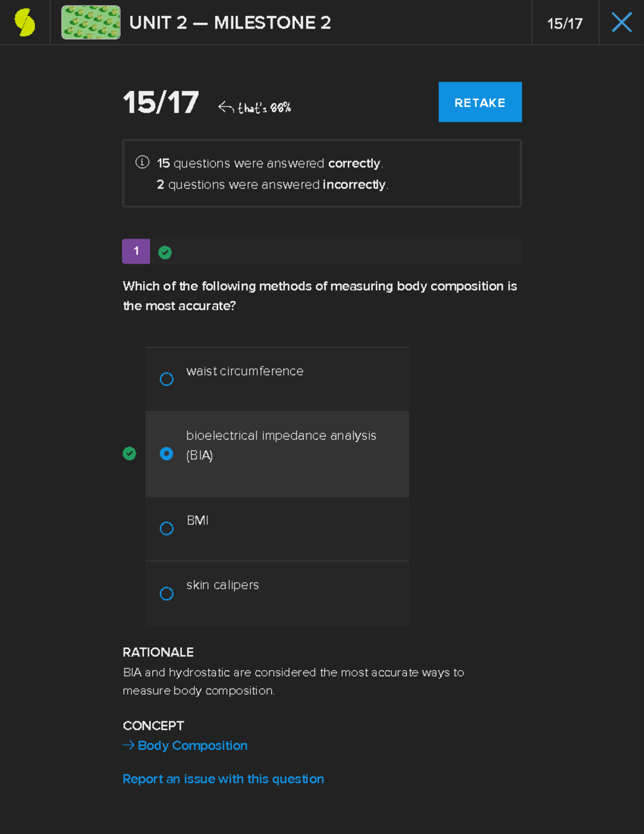
Task: Click the Sophia logo icon
Action: 25,23
